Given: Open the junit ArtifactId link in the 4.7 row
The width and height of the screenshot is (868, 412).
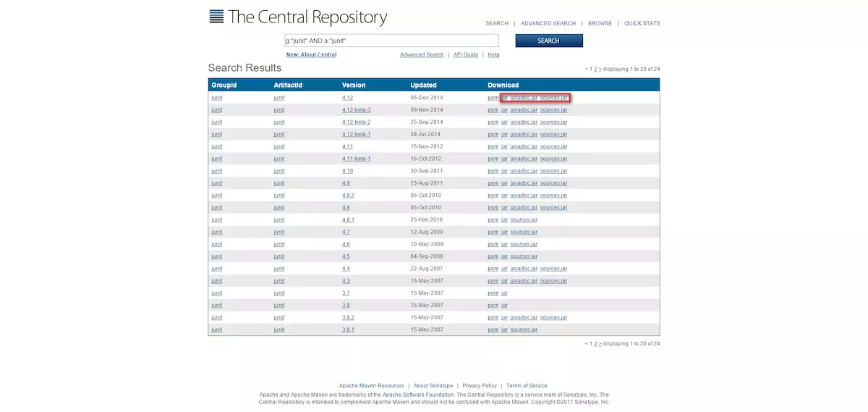Looking at the screenshot, I should [x=279, y=232].
